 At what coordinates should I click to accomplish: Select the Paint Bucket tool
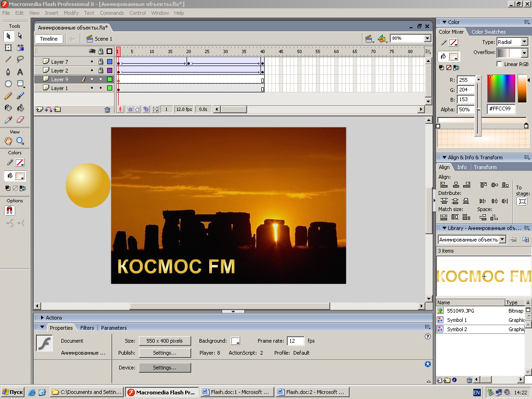pyautogui.click(x=20, y=108)
